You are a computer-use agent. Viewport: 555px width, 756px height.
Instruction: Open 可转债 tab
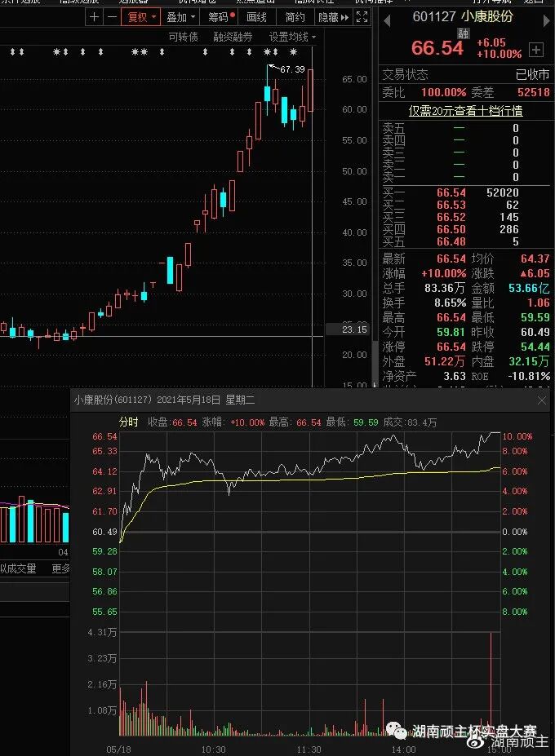(183, 37)
